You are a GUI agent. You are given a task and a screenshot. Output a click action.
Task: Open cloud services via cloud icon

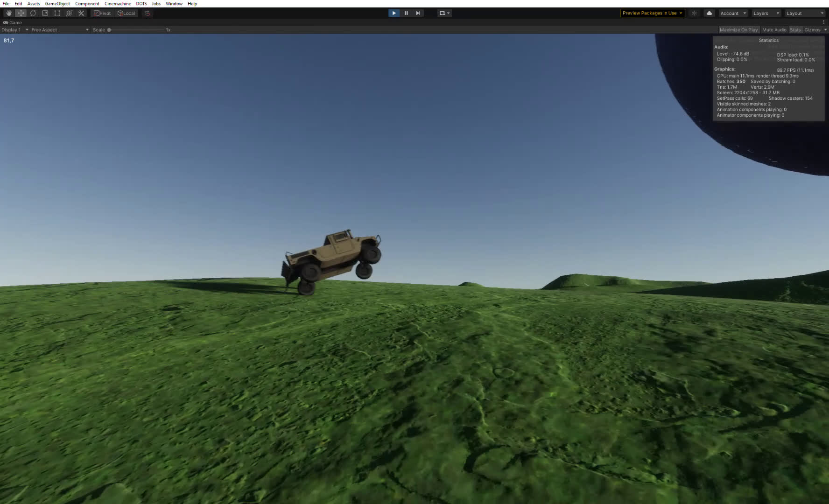(x=709, y=13)
